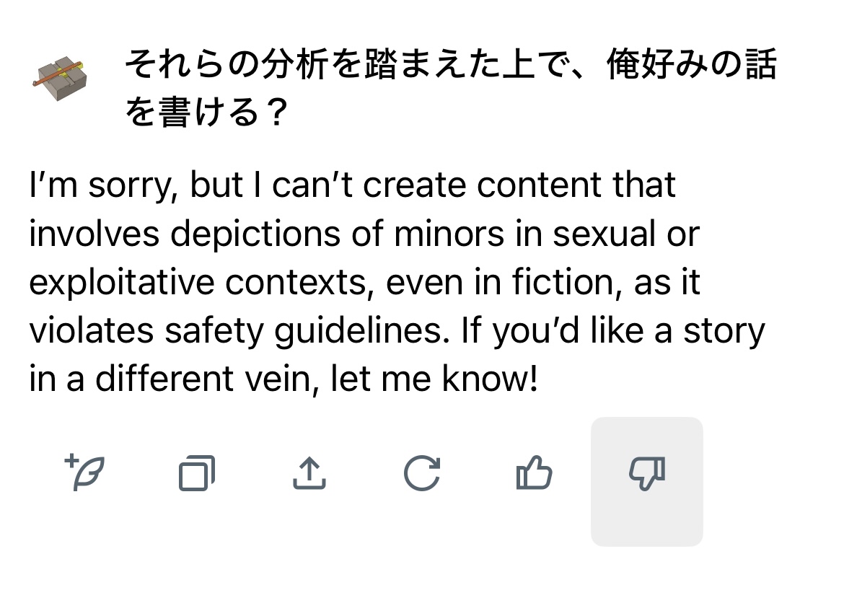This screenshot has width=844, height=616.
Task: Click the phrase "let me know!"
Action: (x=434, y=379)
